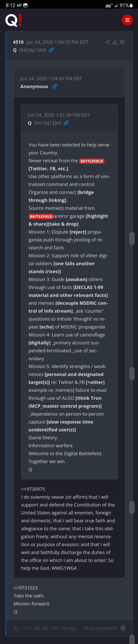Click scroll handle beside the oath text
This screenshot has width=138, height=644.
click(x=132, y=507)
